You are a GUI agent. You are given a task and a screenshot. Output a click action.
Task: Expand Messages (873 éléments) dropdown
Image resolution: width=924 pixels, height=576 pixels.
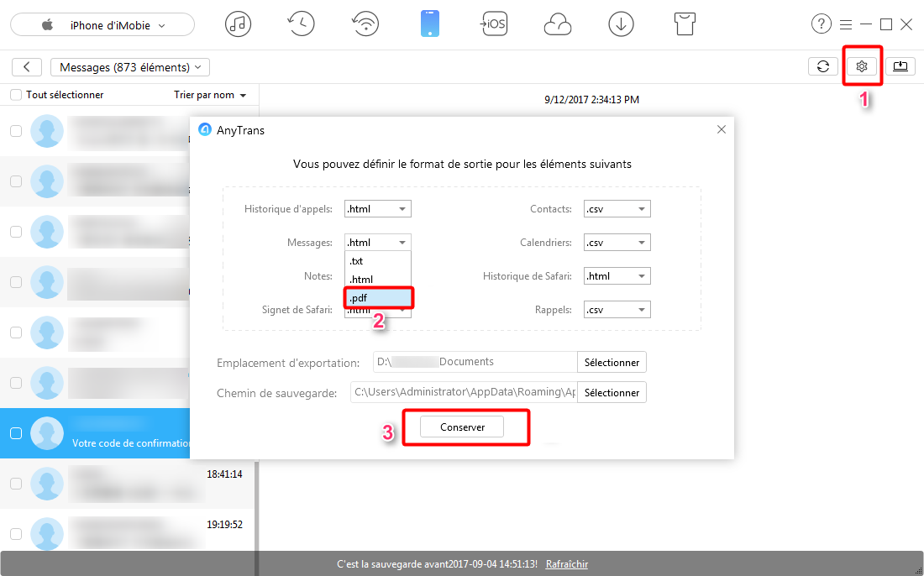pos(130,67)
